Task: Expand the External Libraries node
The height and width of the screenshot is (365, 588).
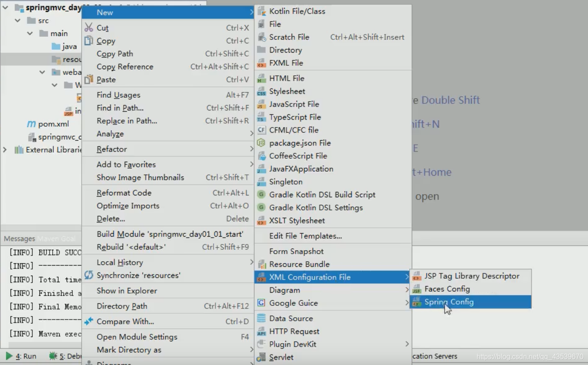Action: coord(5,150)
